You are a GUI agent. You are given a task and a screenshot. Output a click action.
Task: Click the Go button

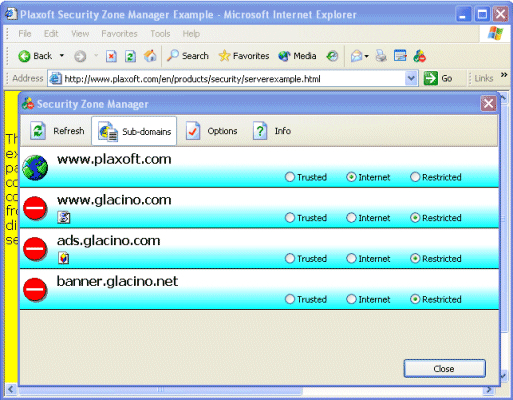438,79
